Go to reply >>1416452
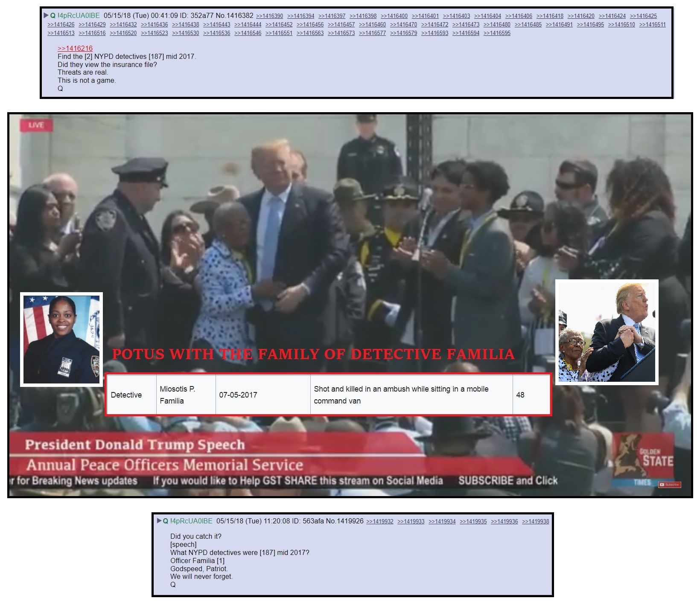This screenshot has width=700, height=604. pos(279,25)
